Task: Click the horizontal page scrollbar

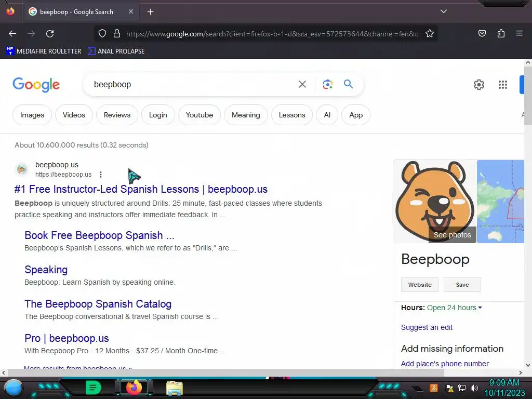Action: (x=225, y=373)
